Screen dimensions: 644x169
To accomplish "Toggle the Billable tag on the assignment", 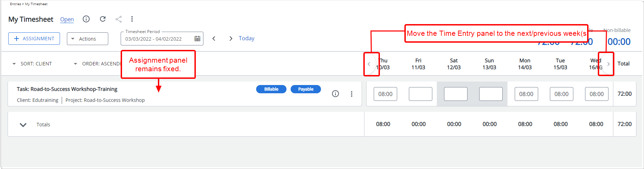I will tap(271, 89).
